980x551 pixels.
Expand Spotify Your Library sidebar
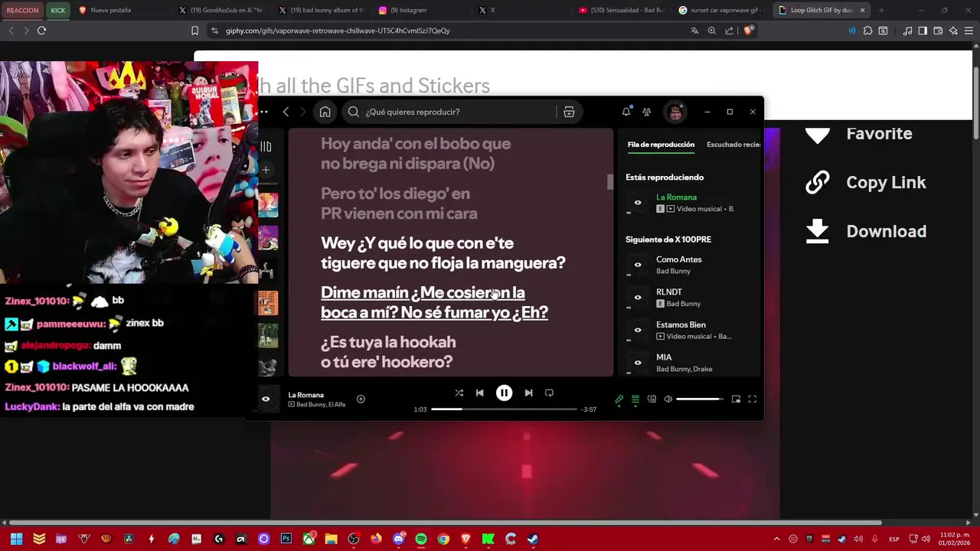coord(266,146)
